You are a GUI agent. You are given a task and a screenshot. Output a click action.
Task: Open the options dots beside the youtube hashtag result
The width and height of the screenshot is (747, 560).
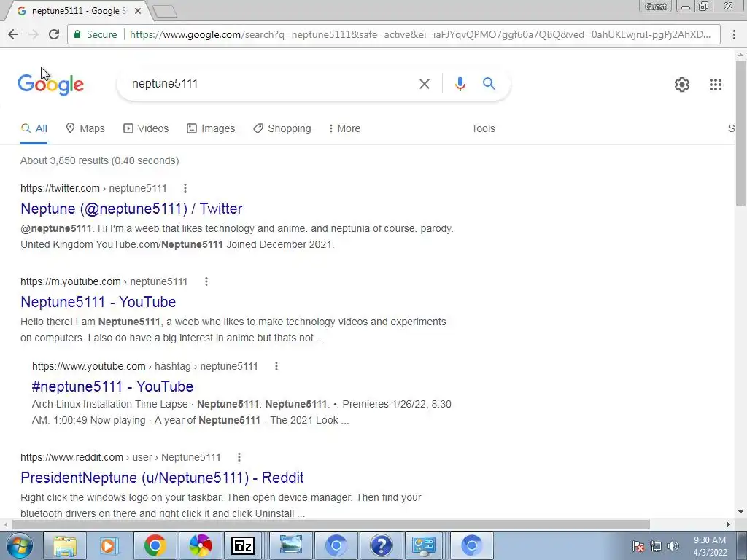(276, 366)
